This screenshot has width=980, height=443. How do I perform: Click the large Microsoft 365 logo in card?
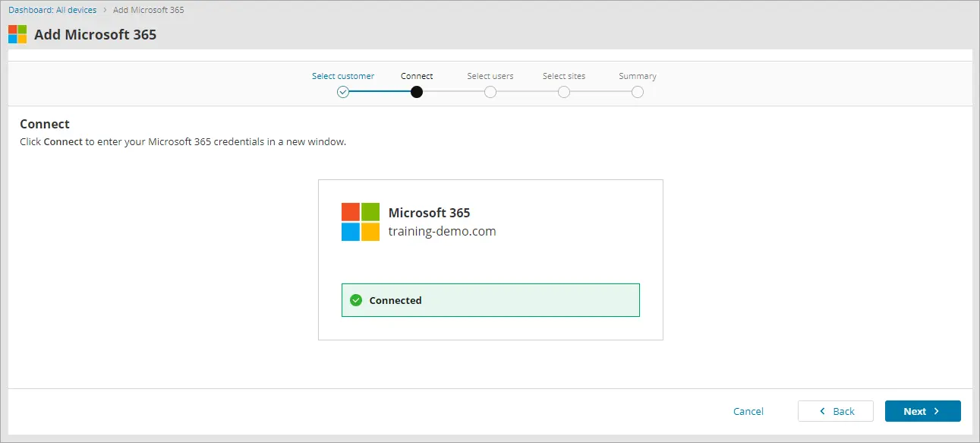tap(361, 222)
